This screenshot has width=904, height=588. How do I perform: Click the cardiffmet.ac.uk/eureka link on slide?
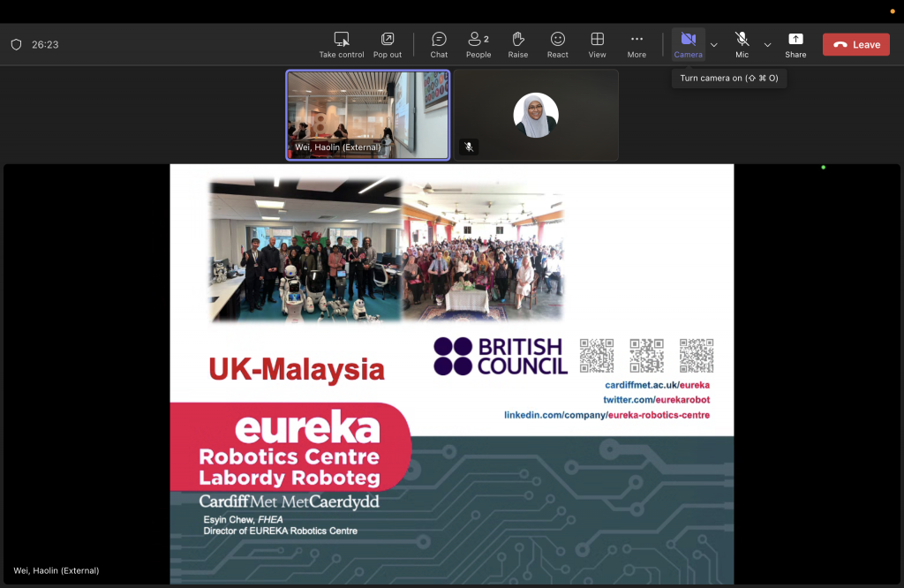click(x=657, y=385)
